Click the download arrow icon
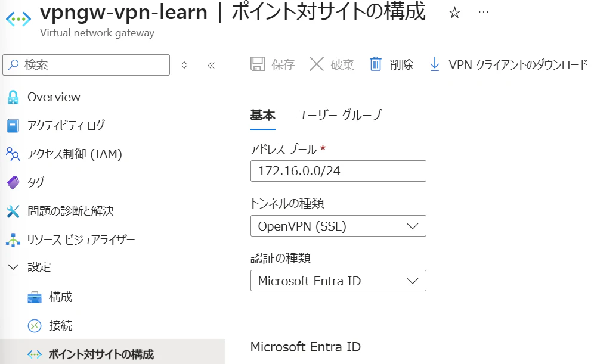Image resolution: width=594 pixels, height=364 pixels. pos(435,64)
